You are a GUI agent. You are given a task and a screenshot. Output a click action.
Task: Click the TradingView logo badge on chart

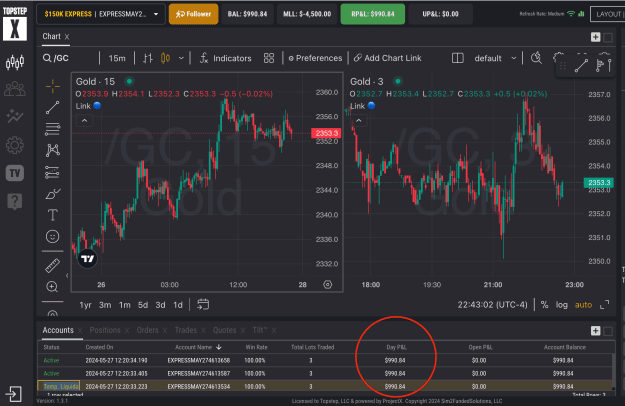[87, 259]
